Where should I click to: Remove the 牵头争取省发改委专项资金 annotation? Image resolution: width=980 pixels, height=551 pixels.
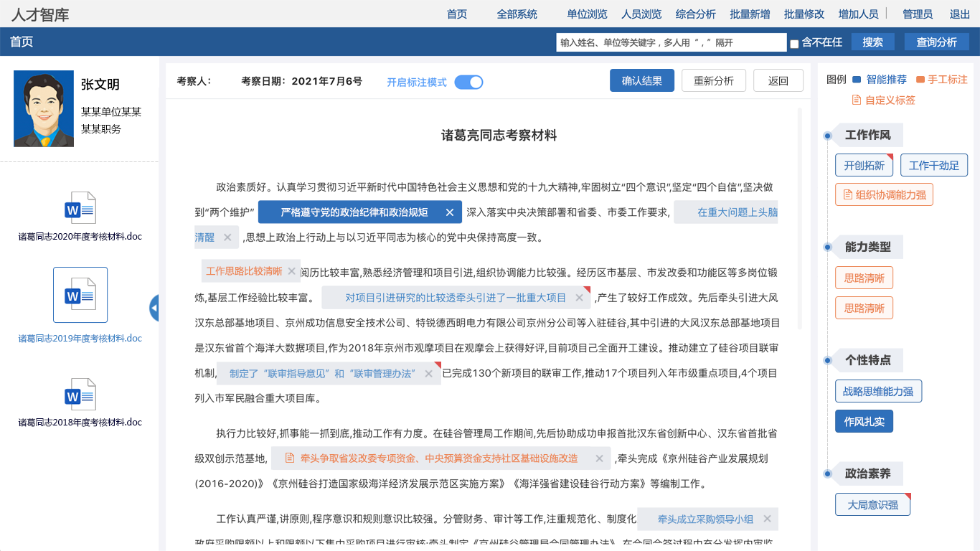pos(600,458)
